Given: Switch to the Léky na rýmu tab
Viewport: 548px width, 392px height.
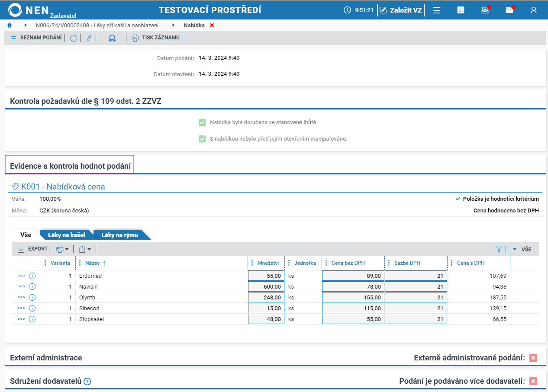Looking at the screenshot, I should point(120,235).
